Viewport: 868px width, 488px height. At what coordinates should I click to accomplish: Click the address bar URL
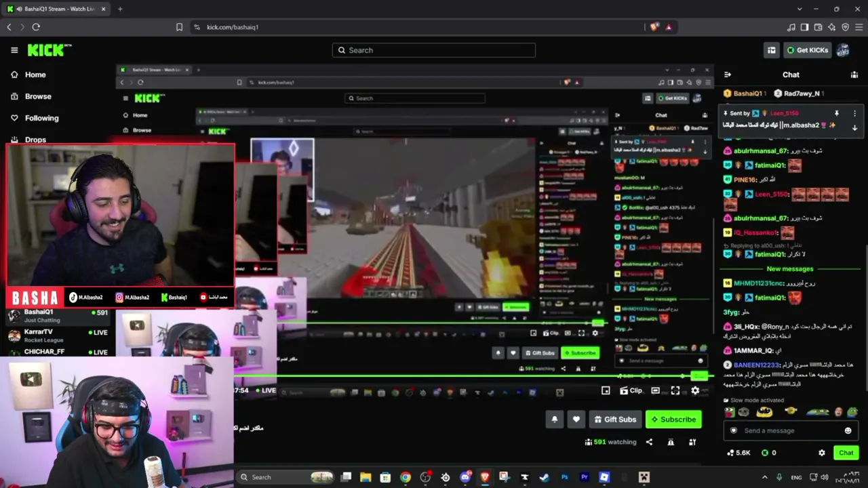pos(233,27)
